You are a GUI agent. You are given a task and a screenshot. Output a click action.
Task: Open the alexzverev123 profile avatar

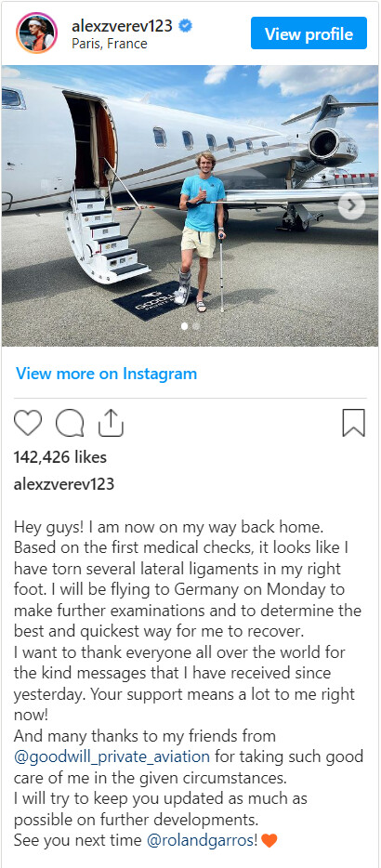pyautogui.click(x=36, y=33)
